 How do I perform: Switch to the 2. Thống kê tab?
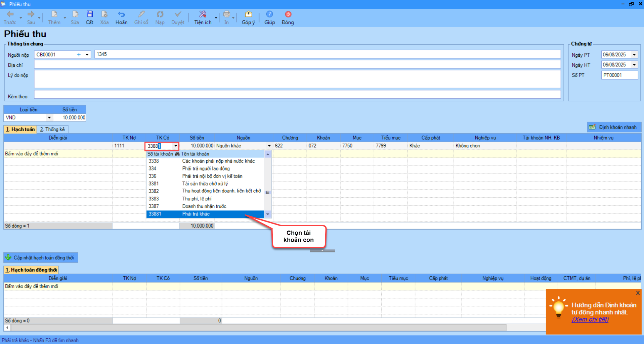click(52, 129)
